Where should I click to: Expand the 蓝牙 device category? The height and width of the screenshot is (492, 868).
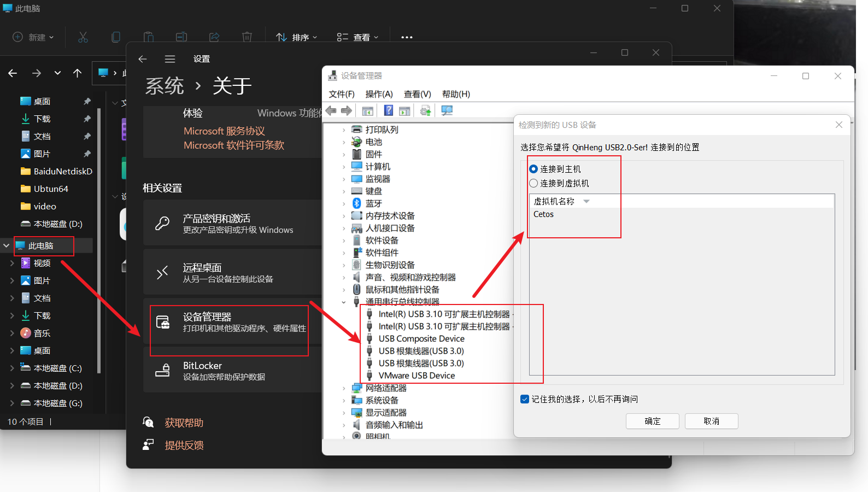coord(344,204)
